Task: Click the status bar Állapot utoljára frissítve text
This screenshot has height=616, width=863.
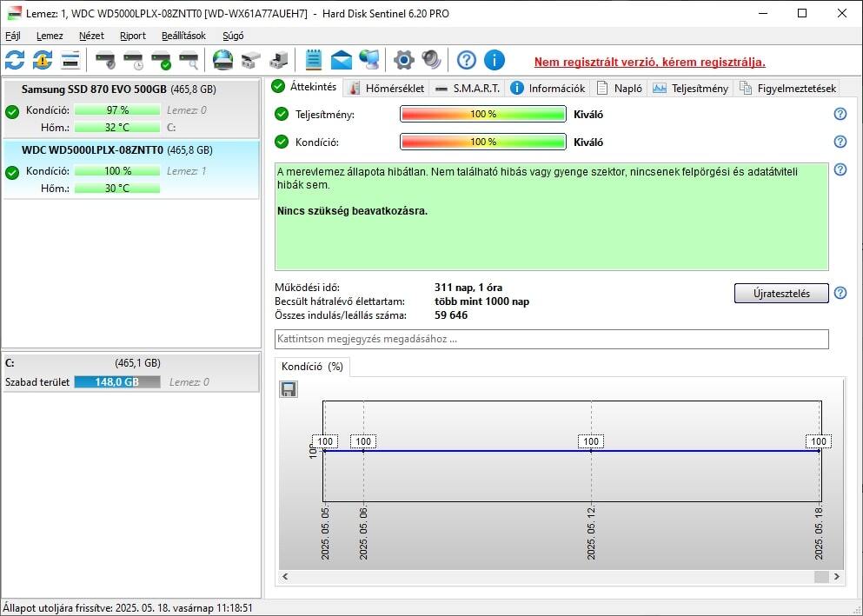Action: coord(128,608)
